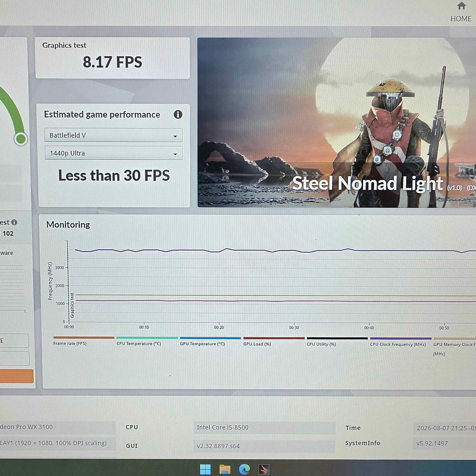This screenshot has height=476, width=476.
Task: Toggle the CPU Temperature (°C) legend series
Action: 139,344
